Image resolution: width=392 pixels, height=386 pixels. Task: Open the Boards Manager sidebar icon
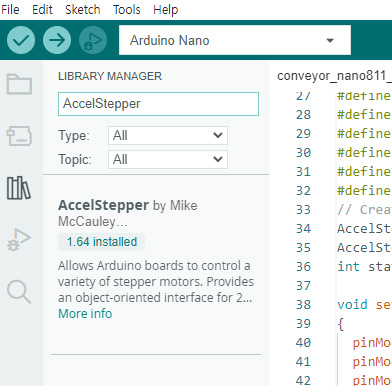[19, 136]
